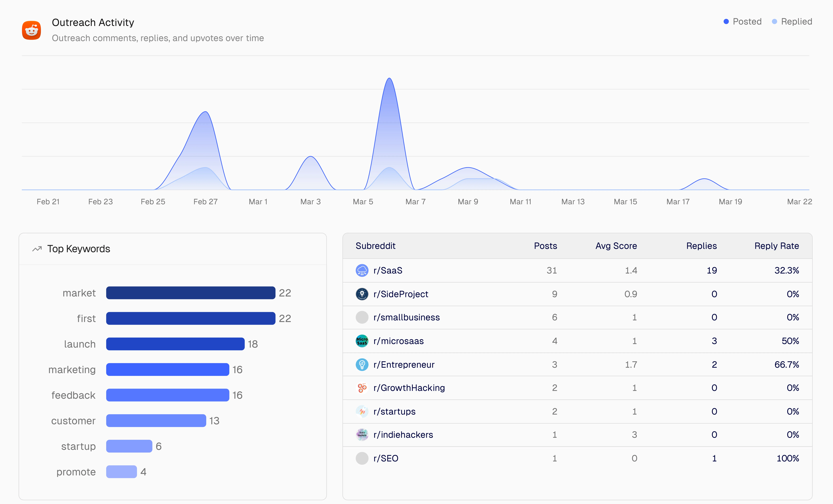833x504 pixels.
Task: Open the r/SEO subreddit link
Action: 386,458
